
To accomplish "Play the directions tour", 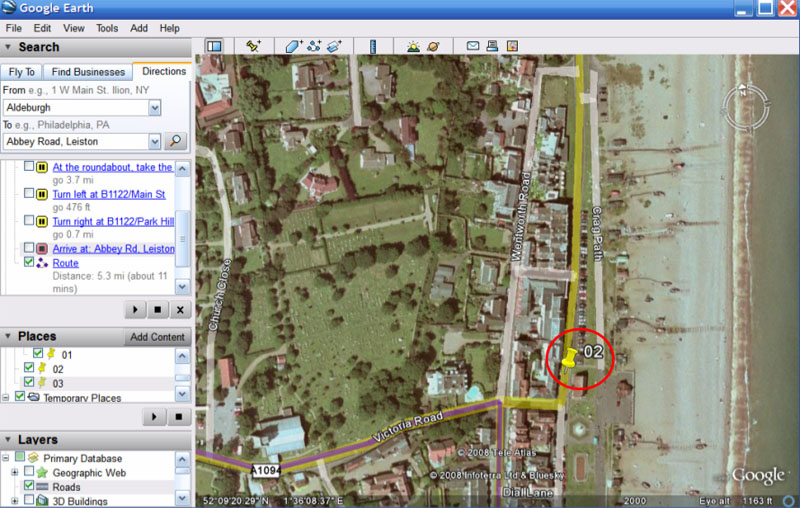I will 135,309.
